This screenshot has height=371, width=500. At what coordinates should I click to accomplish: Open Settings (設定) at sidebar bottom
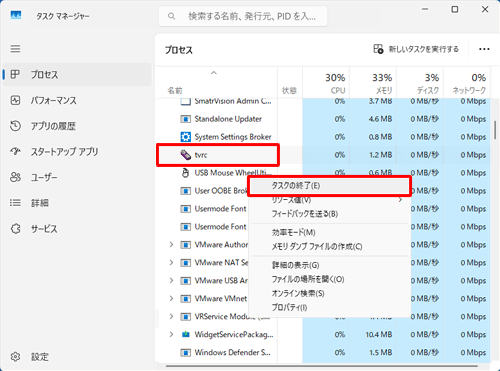click(77, 357)
